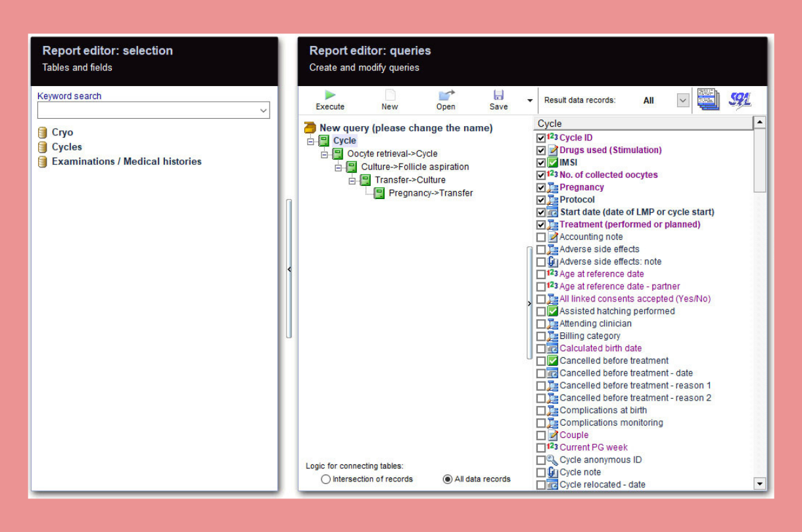Click the memo icon beside Cycle note
This screenshot has height=532, width=802.
tap(552, 472)
